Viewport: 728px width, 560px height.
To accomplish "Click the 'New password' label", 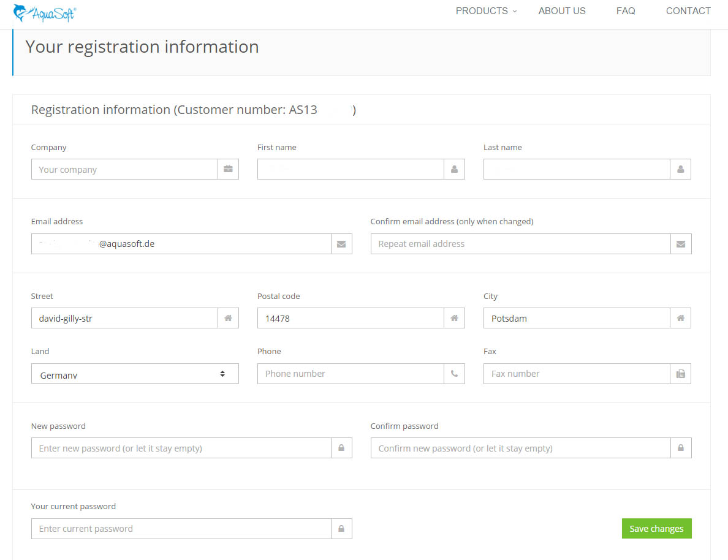I will click(58, 426).
